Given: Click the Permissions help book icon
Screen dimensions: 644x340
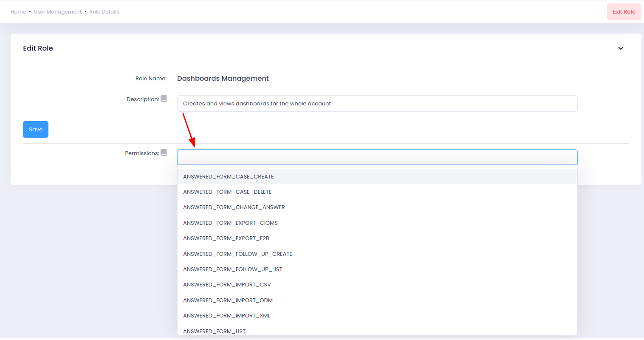Looking at the screenshot, I should [164, 153].
